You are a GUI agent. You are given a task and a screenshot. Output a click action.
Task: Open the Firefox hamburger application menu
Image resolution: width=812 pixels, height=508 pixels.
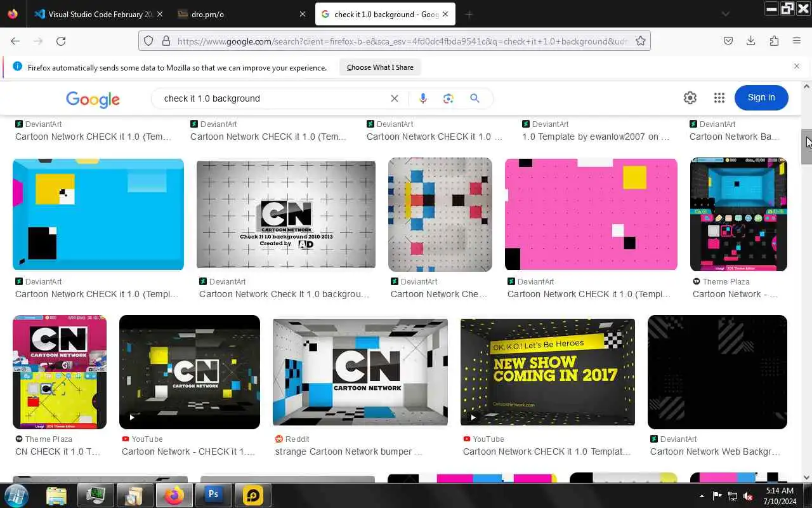click(x=797, y=41)
